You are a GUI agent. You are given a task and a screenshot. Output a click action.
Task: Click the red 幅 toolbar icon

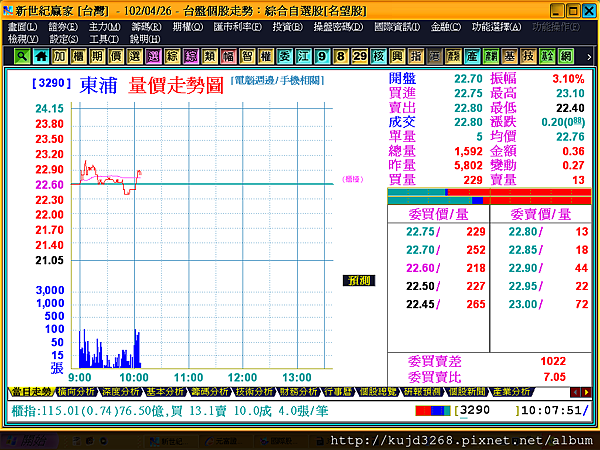[x=228, y=56]
